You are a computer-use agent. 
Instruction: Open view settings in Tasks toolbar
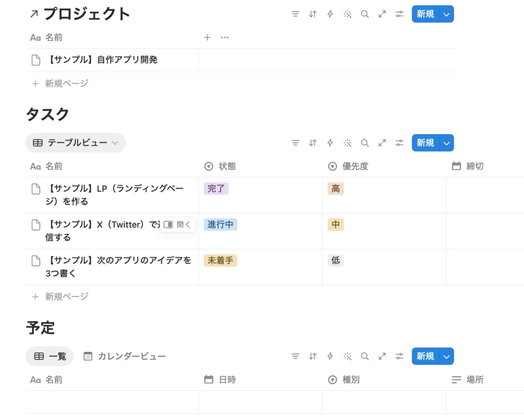coord(399,143)
